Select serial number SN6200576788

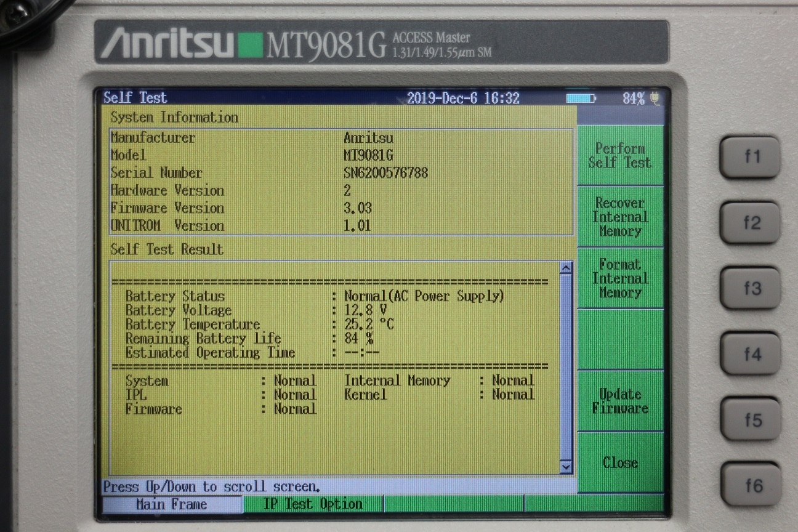tap(385, 173)
